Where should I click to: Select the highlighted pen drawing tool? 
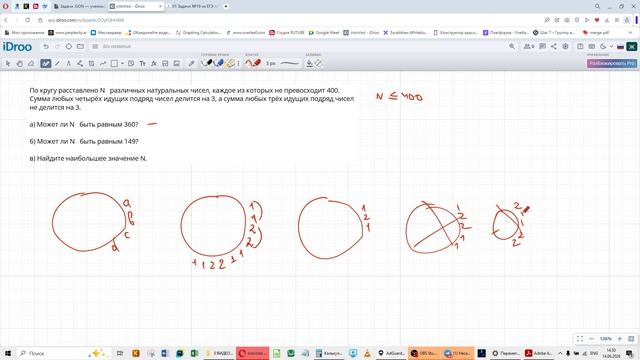(45, 63)
